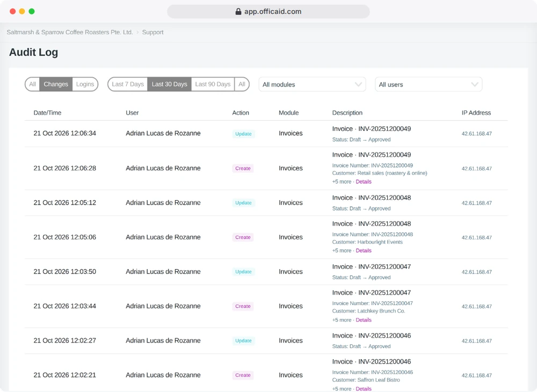
Task: Click 'Customer: Retail sales (roastery & online)' text
Action: (380, 173)
